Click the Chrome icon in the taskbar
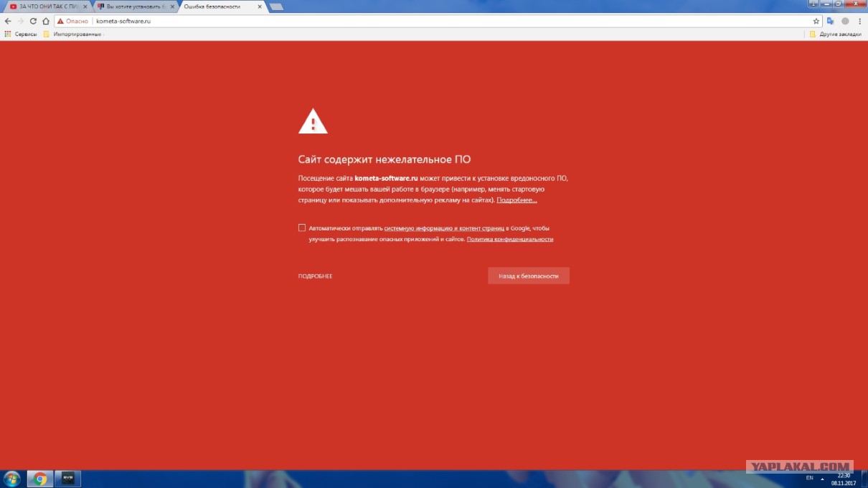 pos(40,479)
